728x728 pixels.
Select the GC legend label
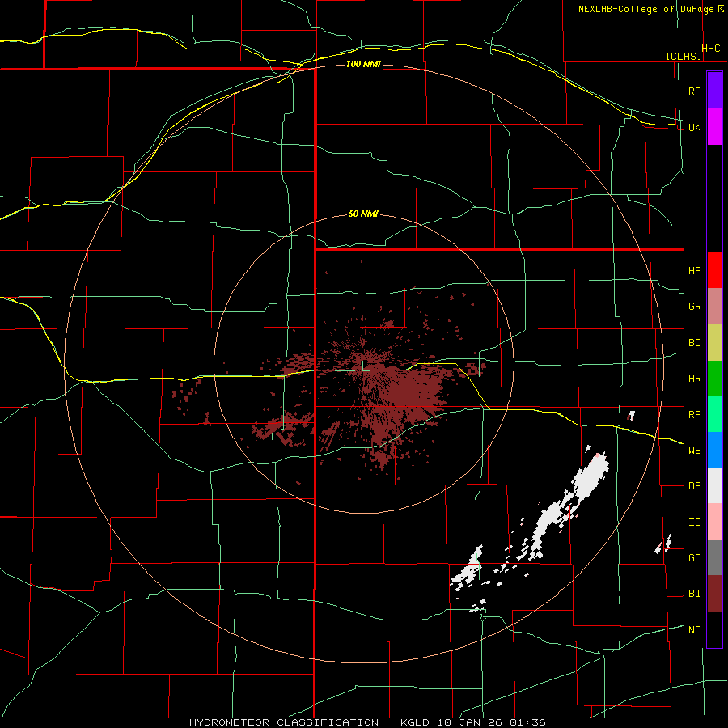click(694, 558)
